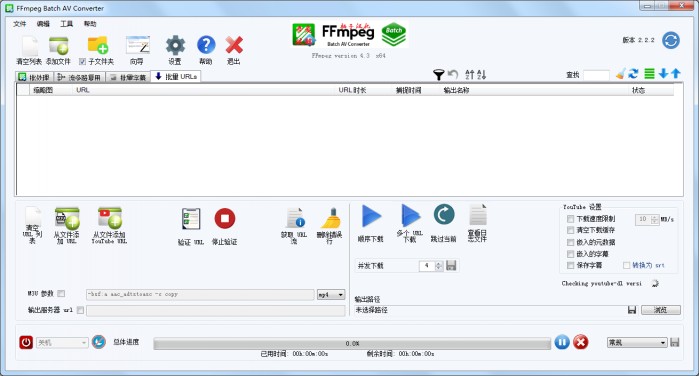Open the File (文件) menu
Image resolution: width=699 pixels, height=376 pixels.
20,24
